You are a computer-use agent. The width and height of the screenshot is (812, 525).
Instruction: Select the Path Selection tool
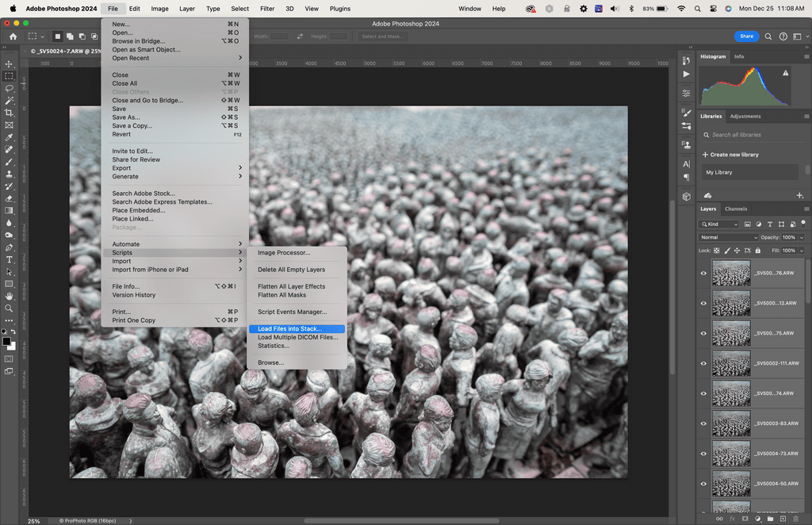click(9, 272)
